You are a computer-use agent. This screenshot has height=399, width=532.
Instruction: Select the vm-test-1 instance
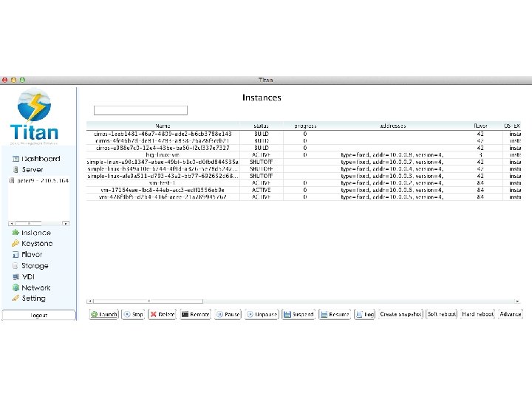point(304,183)
